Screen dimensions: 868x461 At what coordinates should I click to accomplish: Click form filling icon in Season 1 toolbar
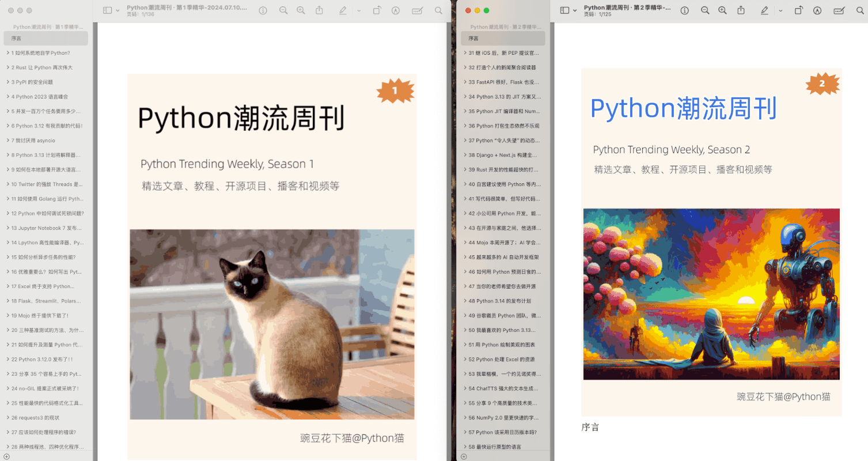[x=418, y=10]
